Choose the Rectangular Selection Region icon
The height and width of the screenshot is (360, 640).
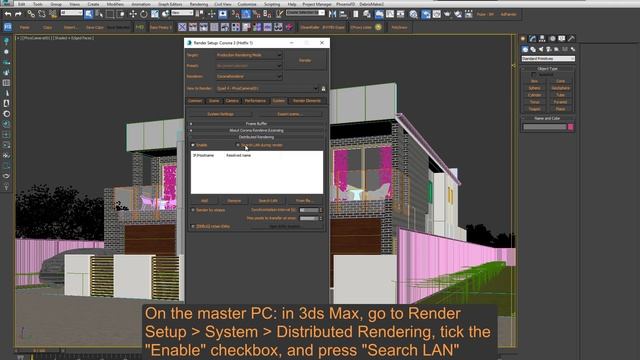click(x=110, y=14)
